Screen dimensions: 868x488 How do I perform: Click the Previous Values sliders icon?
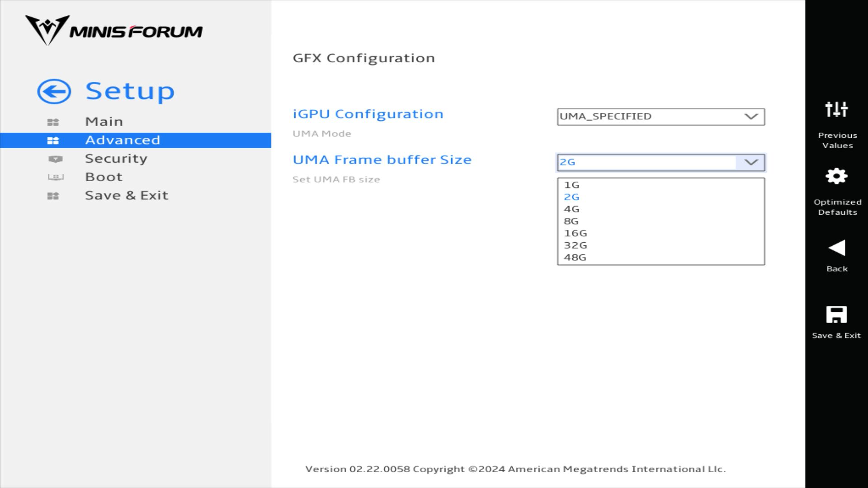pos(836,109)
